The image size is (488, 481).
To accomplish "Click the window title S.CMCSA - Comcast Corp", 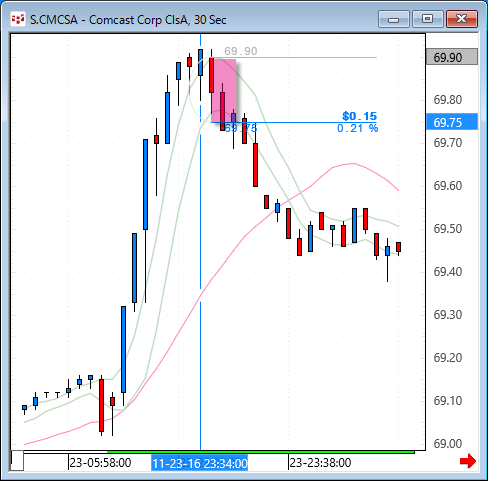I will (x=128, y=20).
